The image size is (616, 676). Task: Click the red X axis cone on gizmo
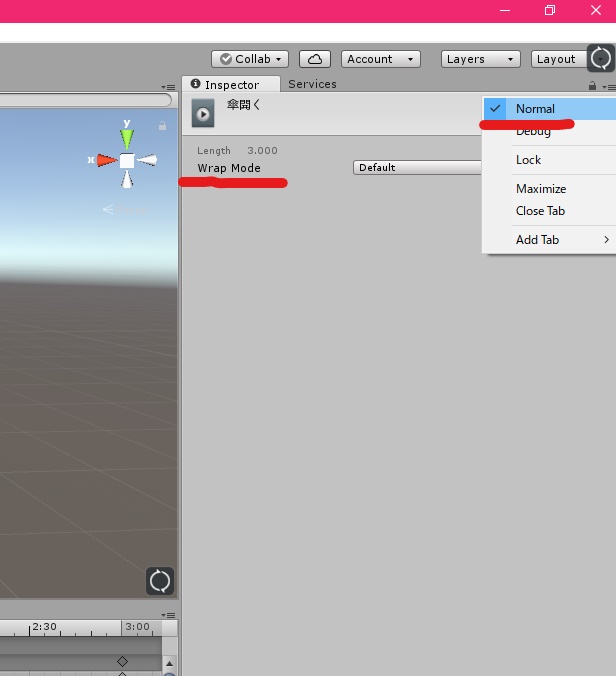106,160
